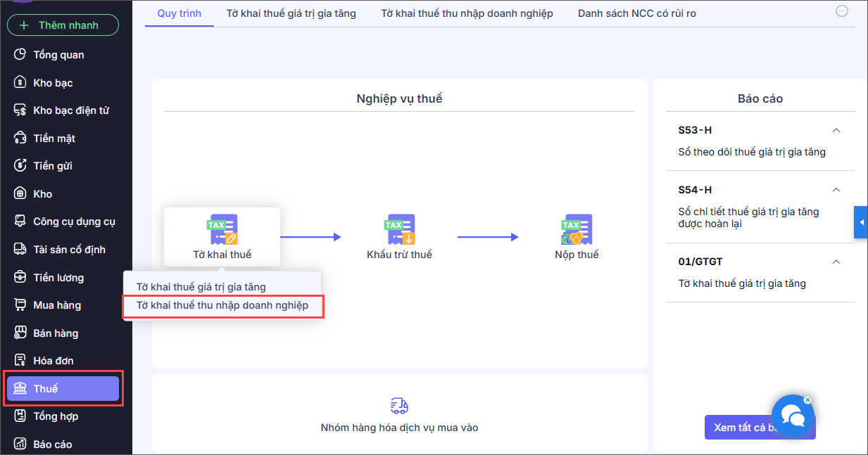
Task: Click the Kho warehouse sidebar icon
Action: click(20, 194)
